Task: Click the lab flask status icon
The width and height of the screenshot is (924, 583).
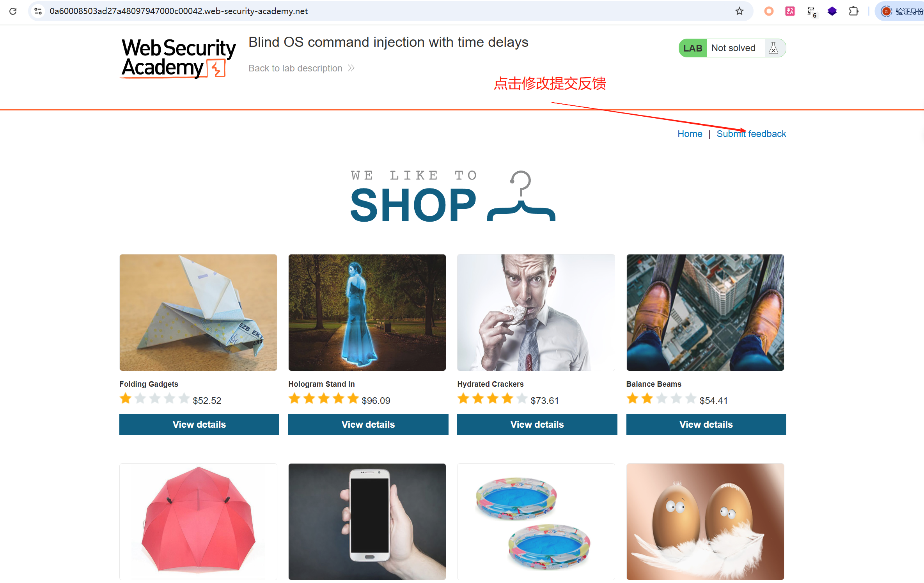Action: (773, 48)
